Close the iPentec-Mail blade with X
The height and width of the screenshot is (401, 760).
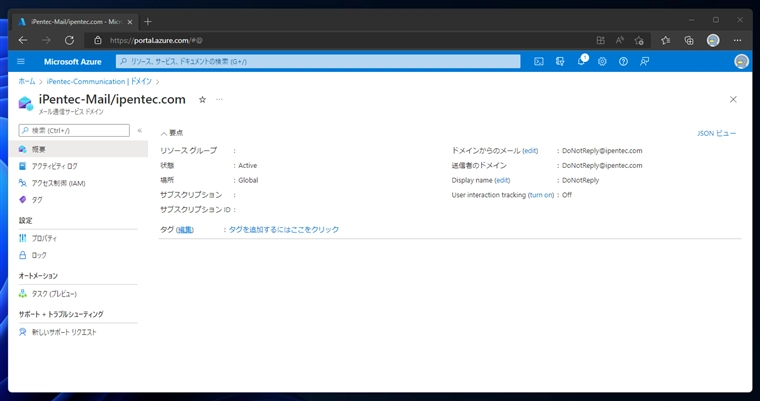click(x=733, y=99)
